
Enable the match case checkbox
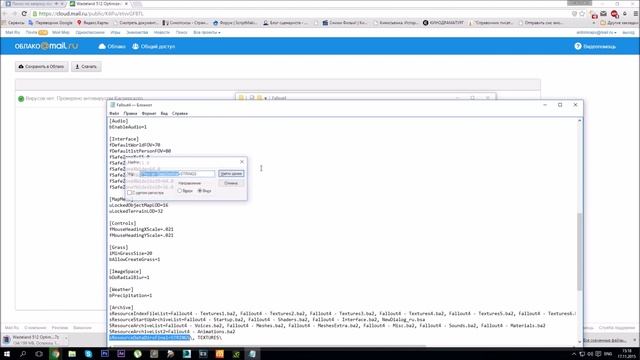click(130, 193)
